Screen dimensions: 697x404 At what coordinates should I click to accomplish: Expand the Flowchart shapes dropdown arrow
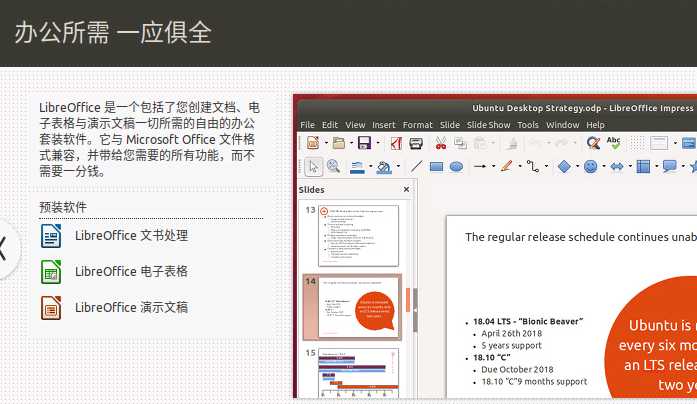tap(656, 167)
